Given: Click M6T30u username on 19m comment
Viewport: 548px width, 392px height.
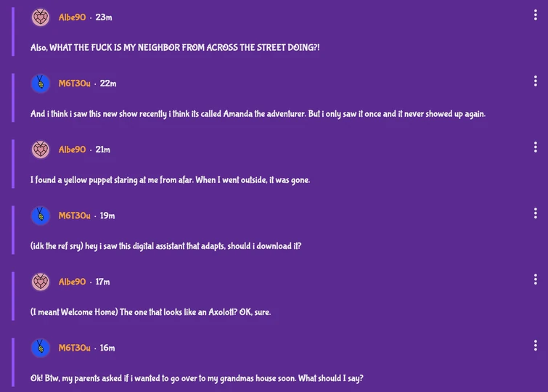Looking at the screenshot, I should (74, 216).
